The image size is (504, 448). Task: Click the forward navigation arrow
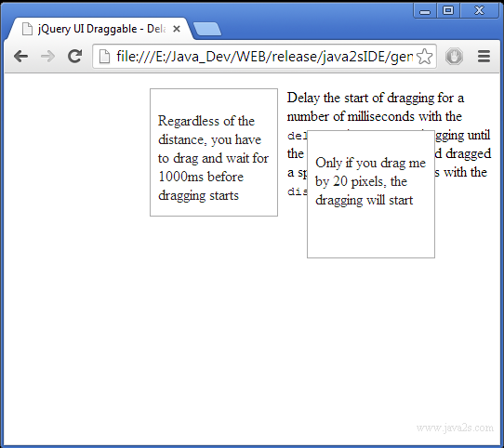point(48,57)
